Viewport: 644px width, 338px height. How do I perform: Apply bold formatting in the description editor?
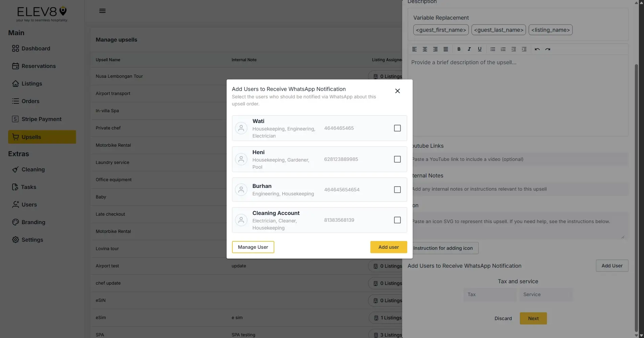coord(459,49)
